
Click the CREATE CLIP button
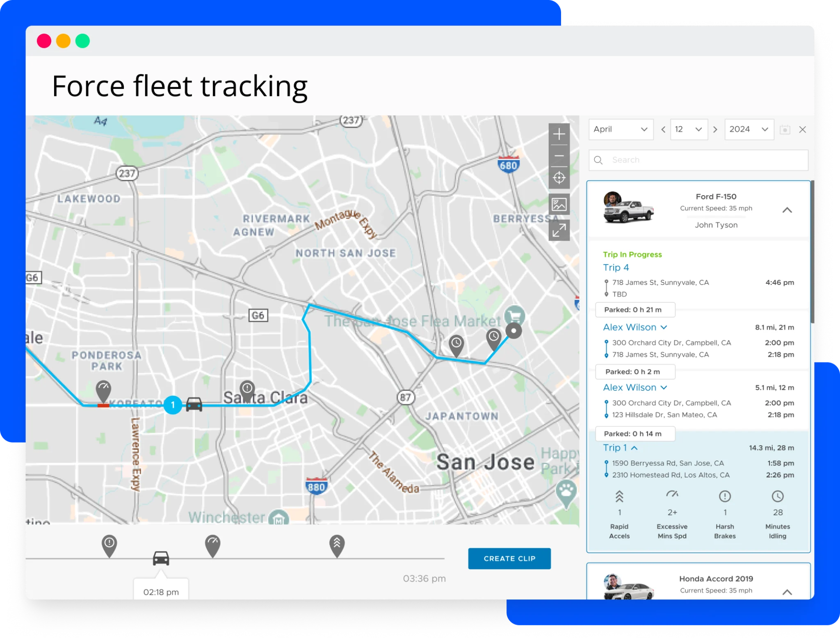pos(509,558)
